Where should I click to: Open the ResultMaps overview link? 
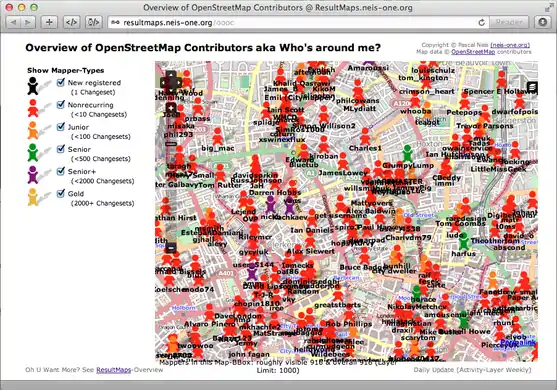tap(113, 370)
